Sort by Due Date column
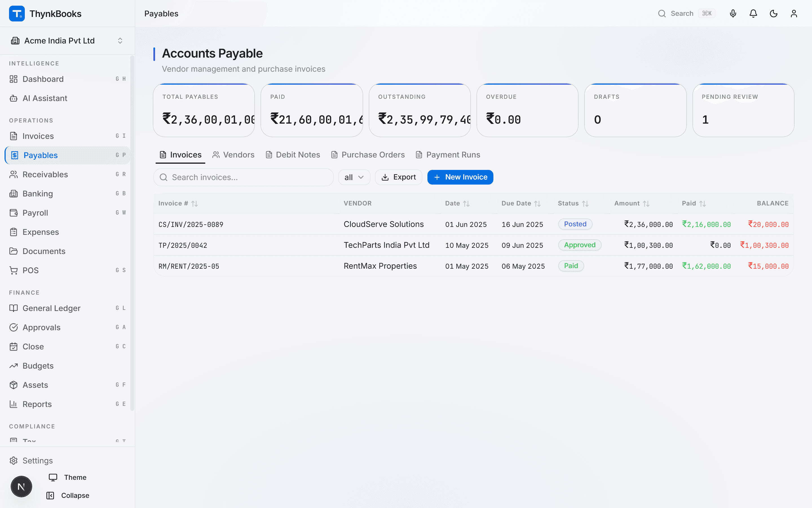The image size is (812, 508). (x=521, y=203)
